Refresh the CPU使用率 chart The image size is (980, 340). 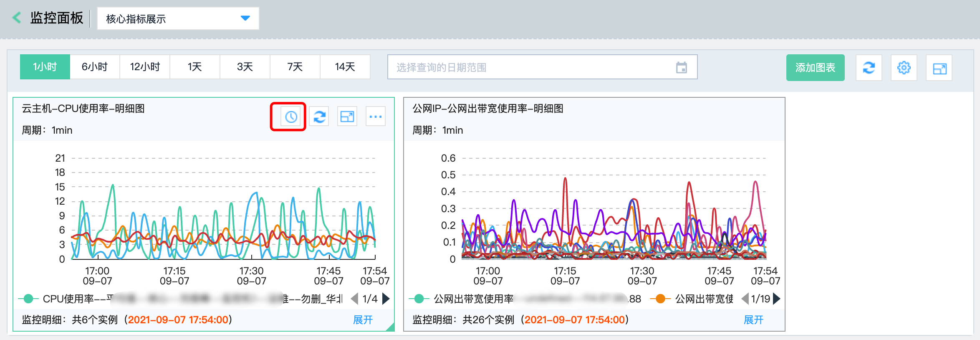(319, 117)
